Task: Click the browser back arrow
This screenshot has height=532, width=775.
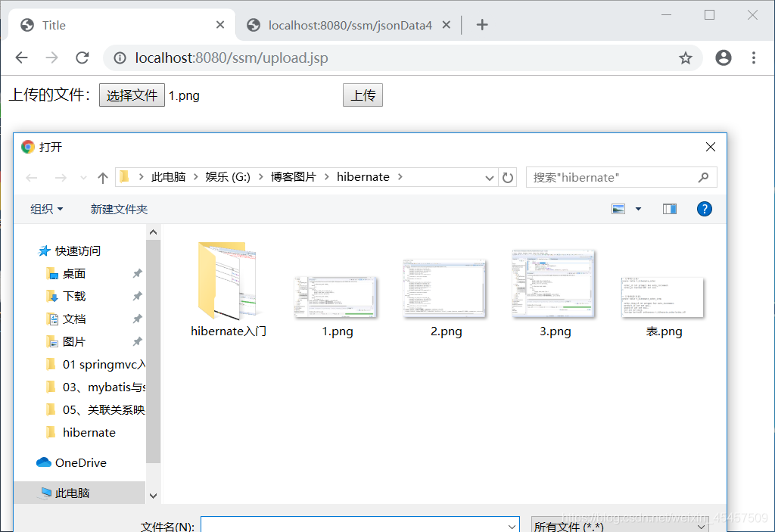Action: 21,58
